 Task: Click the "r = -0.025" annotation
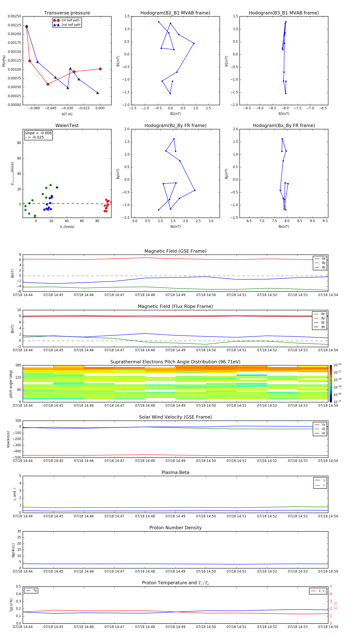pyautogui.click(x=35, y=137)
